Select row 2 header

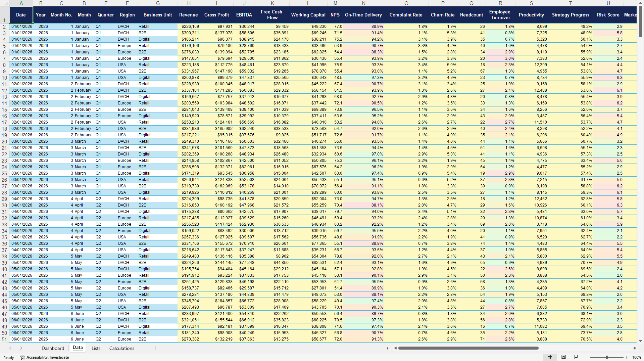(4, 27)
